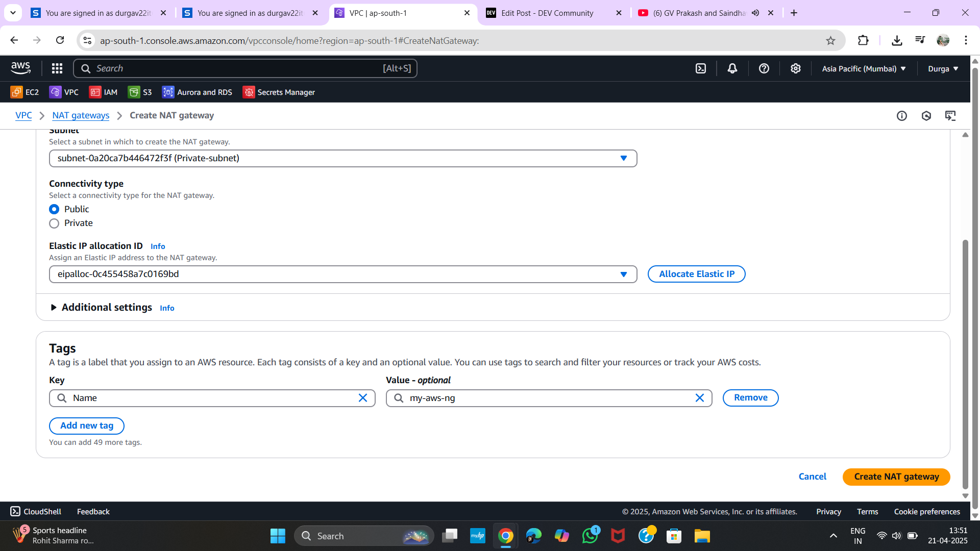Click the browser address bar URL
Viewport: 980px width, 551px height.
click(x=289, y=41)
